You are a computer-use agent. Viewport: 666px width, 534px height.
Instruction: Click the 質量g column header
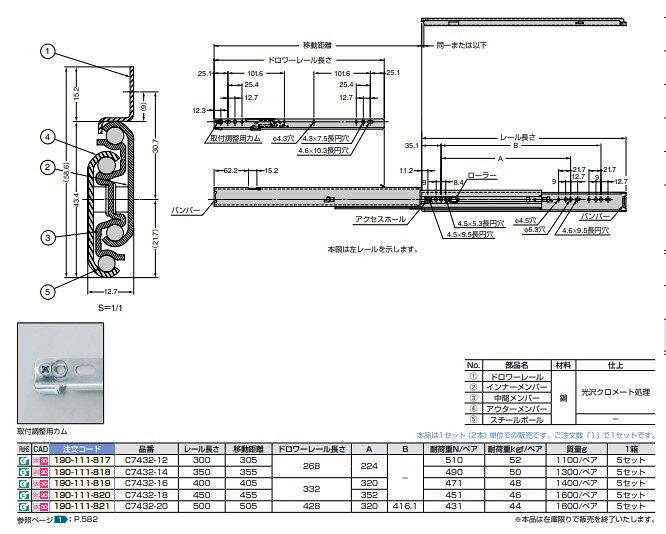(x=576, y=449)
